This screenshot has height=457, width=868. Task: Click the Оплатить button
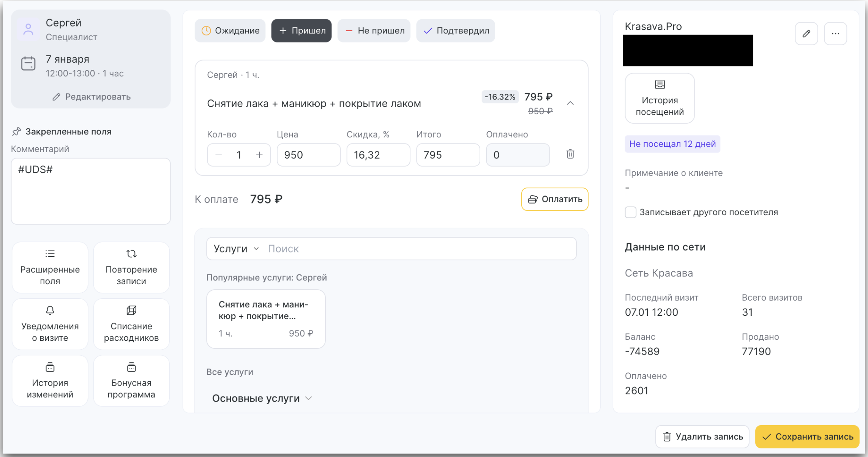tap(554, 199)
